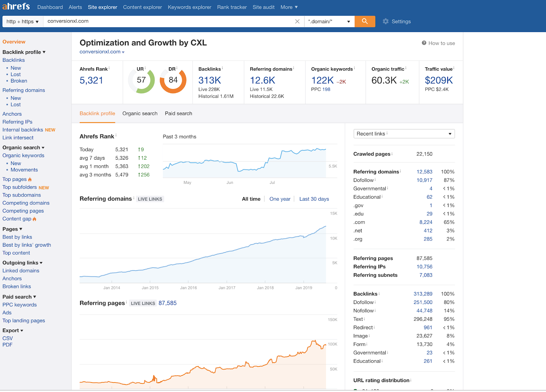The width and height of the screenshot is (546, 392).
Task: Switch referring domains chart to One year
Action: [280, 199]
